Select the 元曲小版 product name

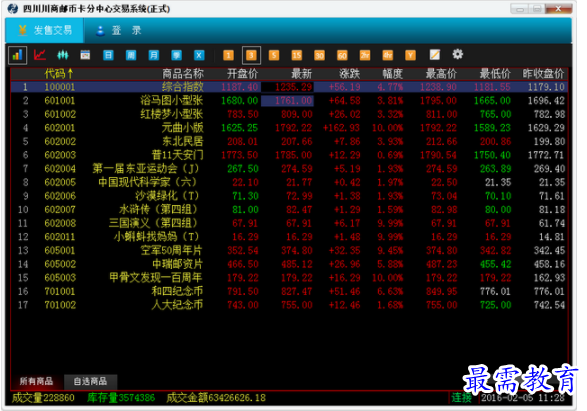(183, 128)
